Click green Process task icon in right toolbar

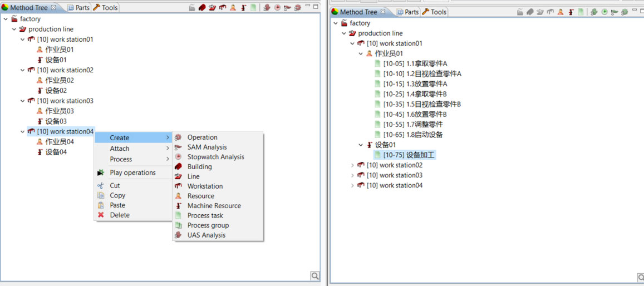point(581,12)
